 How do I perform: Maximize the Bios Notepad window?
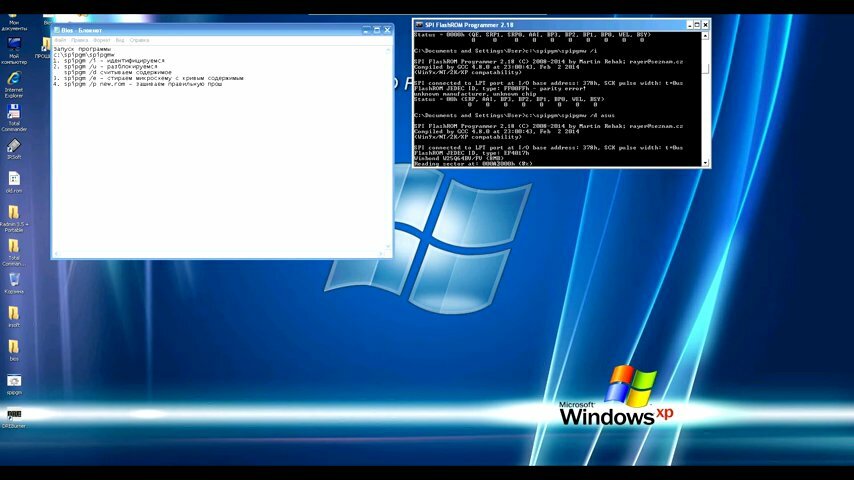pyautogui.click(x=377, y=31)
